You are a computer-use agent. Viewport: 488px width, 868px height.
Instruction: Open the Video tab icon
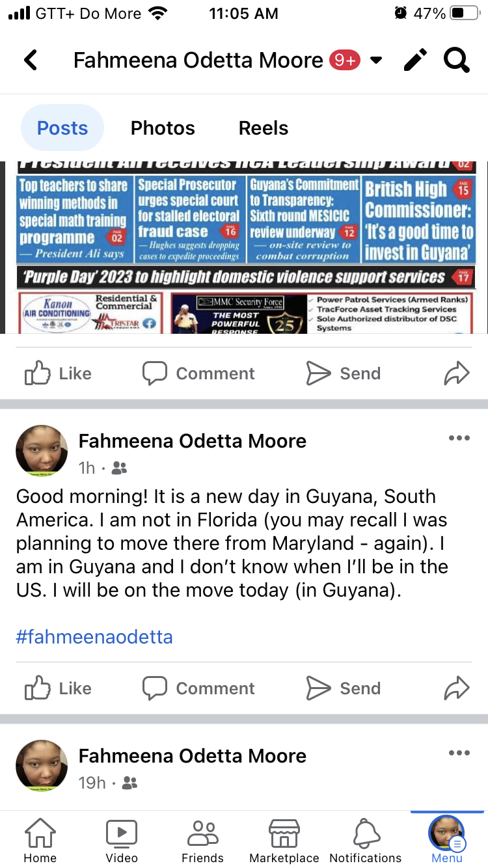coord(122,840)
